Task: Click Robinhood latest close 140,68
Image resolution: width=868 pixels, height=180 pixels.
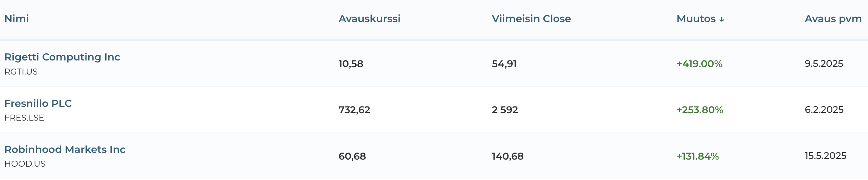Action: 508,156
